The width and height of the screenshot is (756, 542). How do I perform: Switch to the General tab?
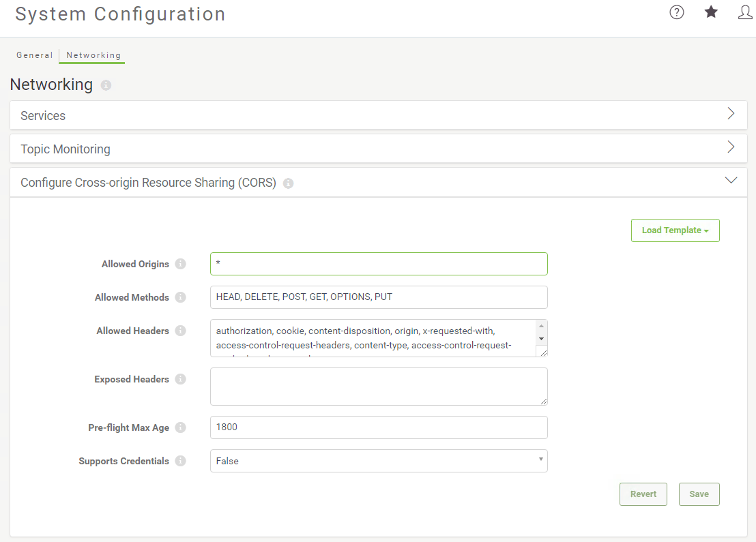(x=34, y=55)
